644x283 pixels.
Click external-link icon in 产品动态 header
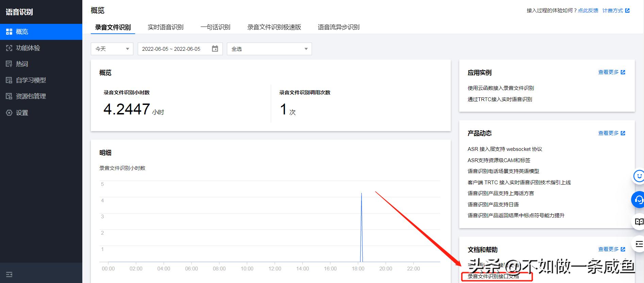pos(623,133)
